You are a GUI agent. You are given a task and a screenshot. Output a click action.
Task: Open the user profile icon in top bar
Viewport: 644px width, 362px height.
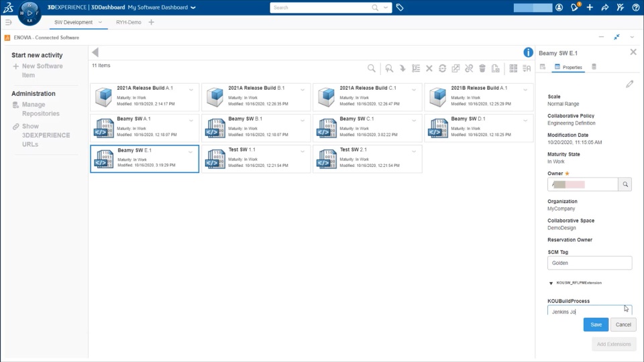coord(559,7)
